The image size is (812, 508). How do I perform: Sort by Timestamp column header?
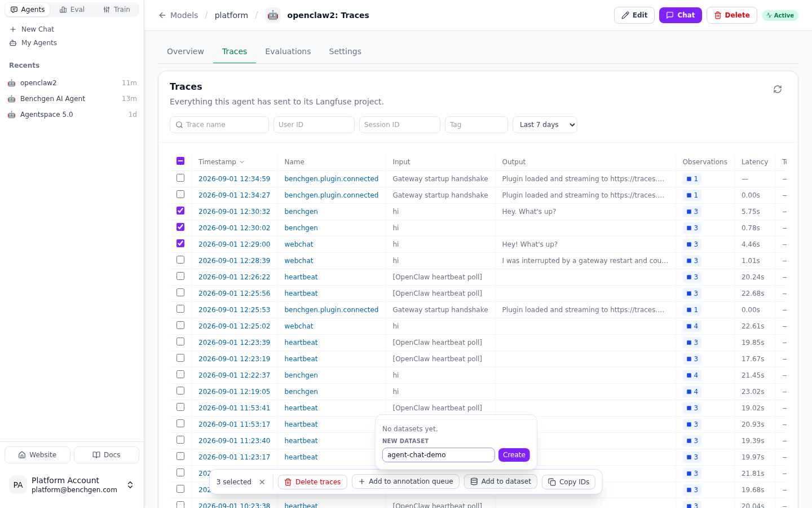point(221,162)
